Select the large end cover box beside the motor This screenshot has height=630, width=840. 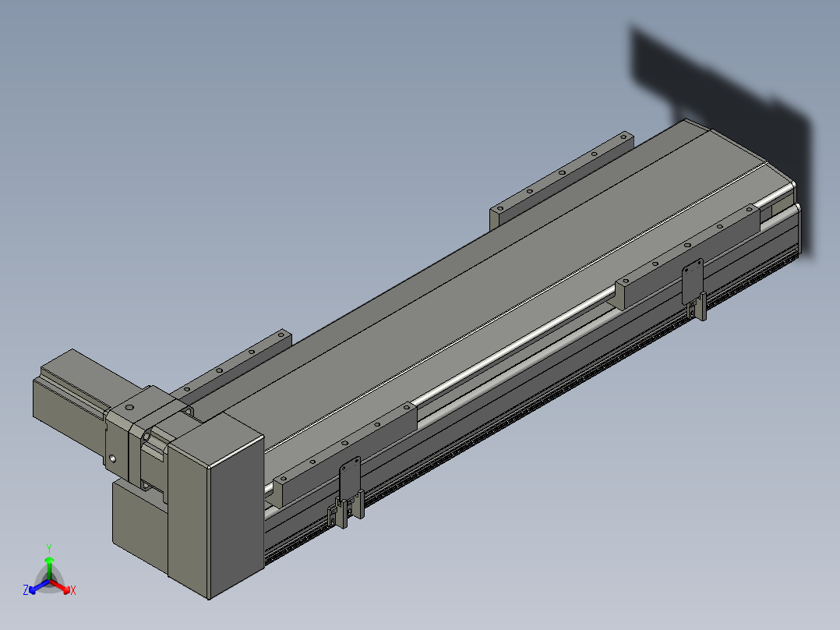pyautogui.click(x=215, y=505)
